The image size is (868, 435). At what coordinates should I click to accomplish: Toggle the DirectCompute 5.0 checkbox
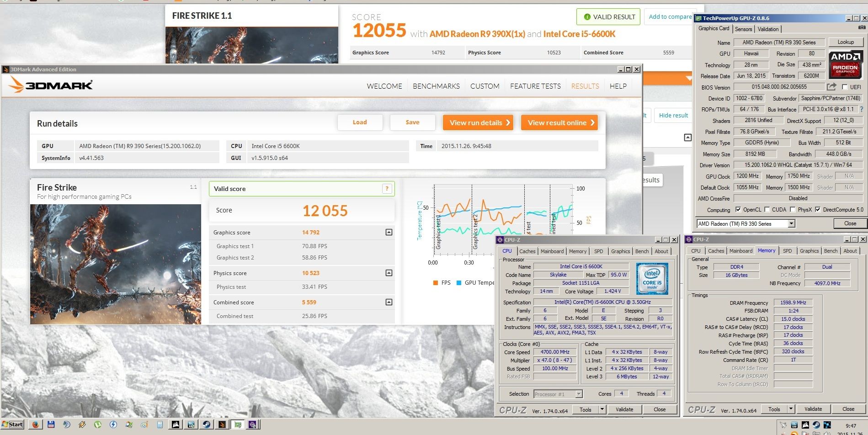(818, 210)
